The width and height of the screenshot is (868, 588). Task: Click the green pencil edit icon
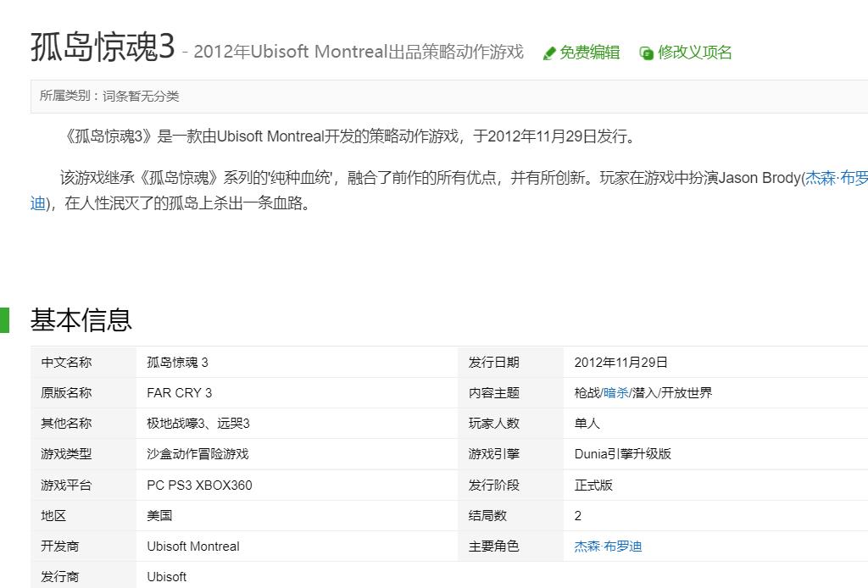pyautogui.click(x=548, y=53)
